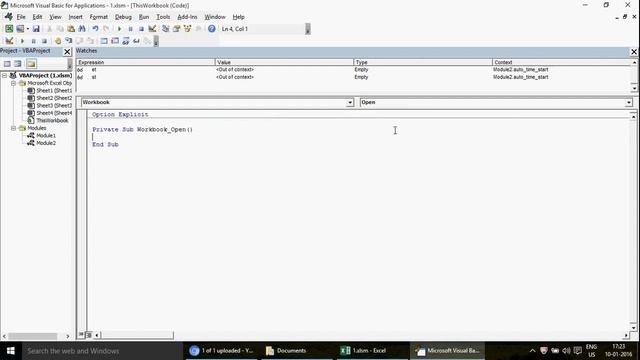Click the code window horizontal scrollbar thumb
The height and width of the screenshot is (360, 640).
pyautogui.click(x=137, y=336)
